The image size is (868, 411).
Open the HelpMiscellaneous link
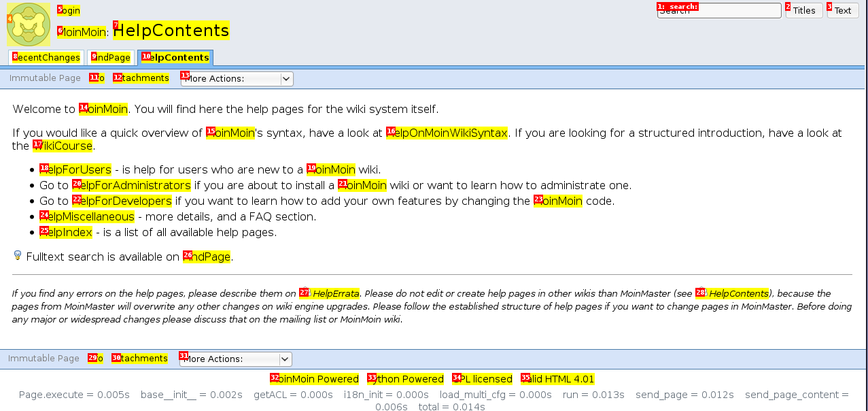(x=87, y=217)
